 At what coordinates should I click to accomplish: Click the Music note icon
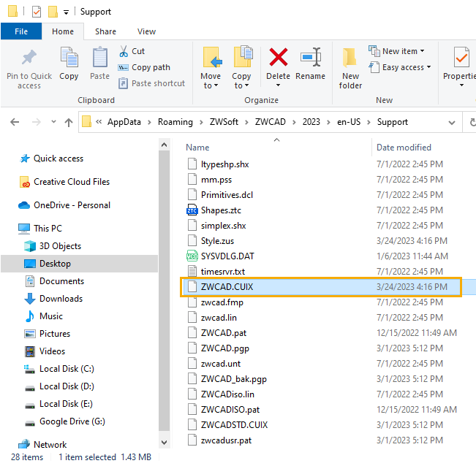[x=30, y=316]
